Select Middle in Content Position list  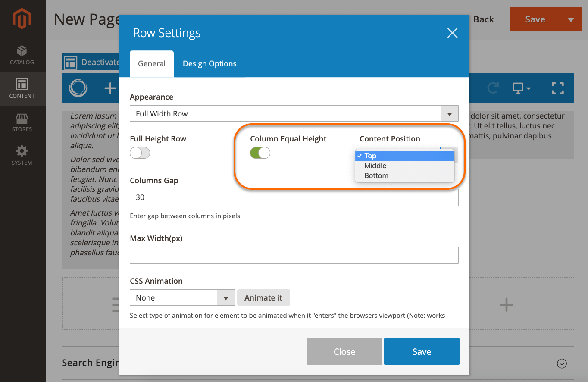coord(375,166)
